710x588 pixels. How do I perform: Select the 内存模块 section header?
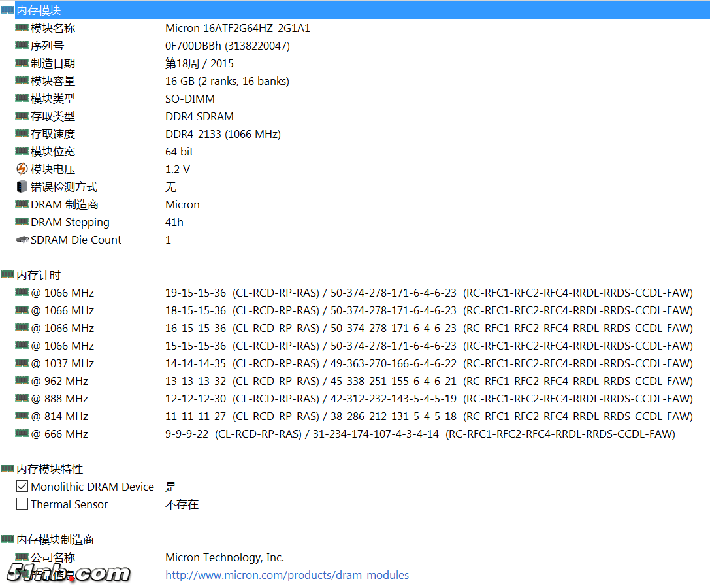point(39,10)
